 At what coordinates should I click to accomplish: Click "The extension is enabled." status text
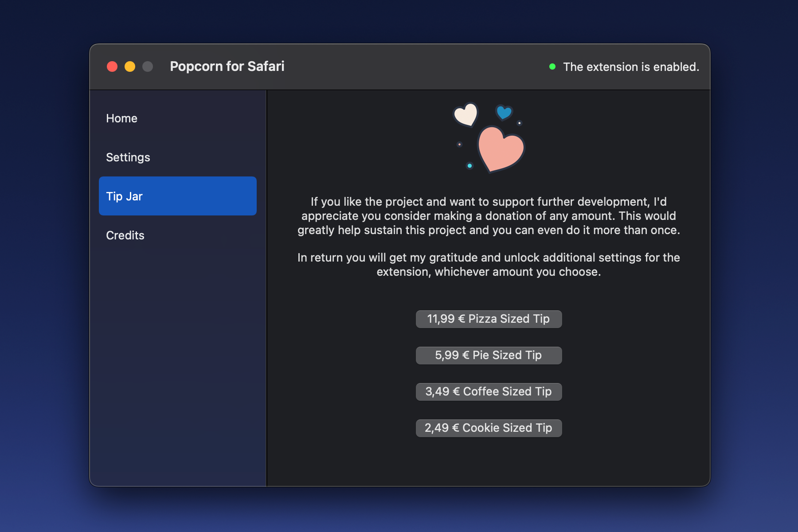click(x=631, y=67)
